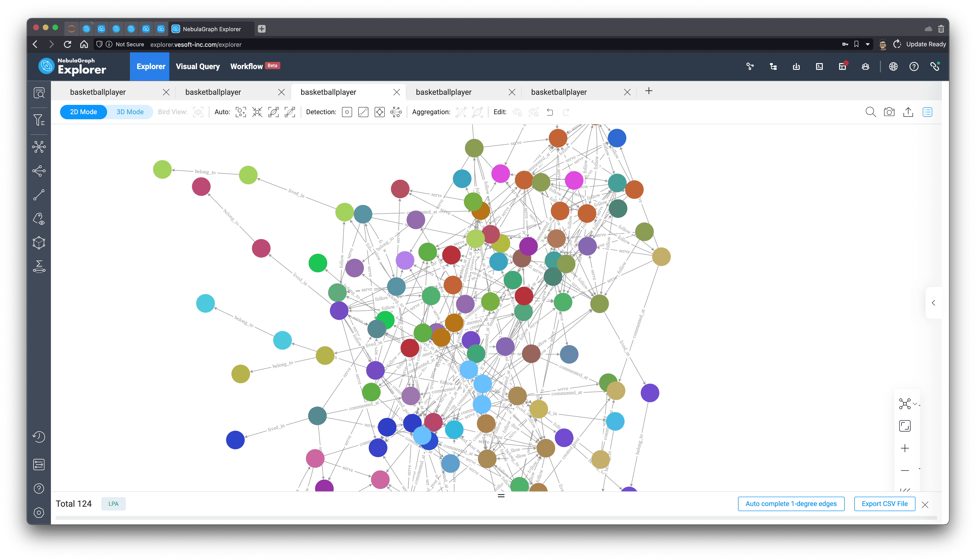This screenshot has height=560, width=976.
Task: Open the language globe icon
Action: coord(893,66)
